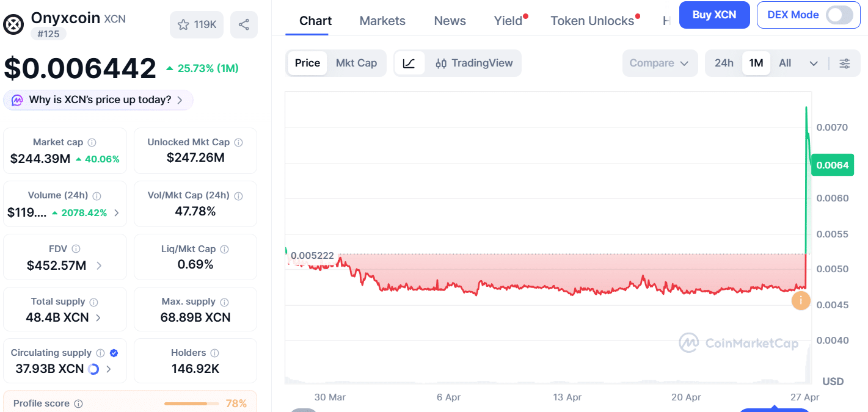Click Profile score progress bar
Screen dimensions: 868x412
coord(191,403)
